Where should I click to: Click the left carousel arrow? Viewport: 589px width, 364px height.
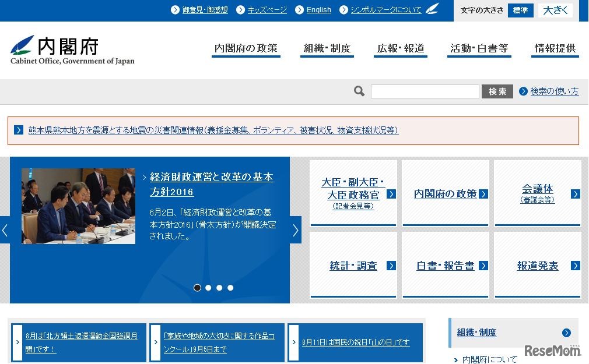(3, 230)
